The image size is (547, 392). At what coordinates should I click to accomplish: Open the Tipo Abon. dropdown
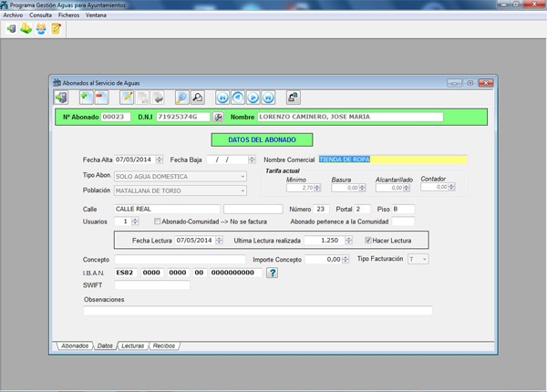(x=243, y=176)
